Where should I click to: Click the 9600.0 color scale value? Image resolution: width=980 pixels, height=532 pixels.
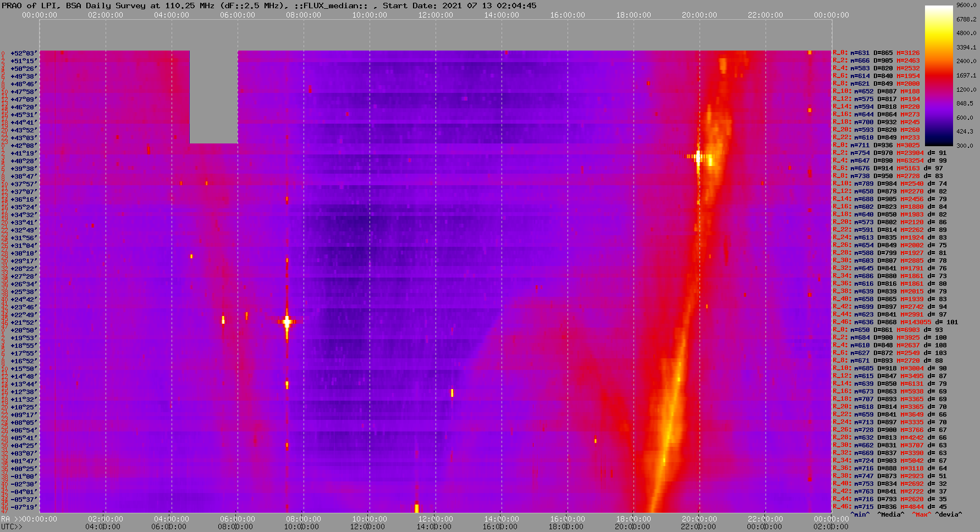(966, 5)
